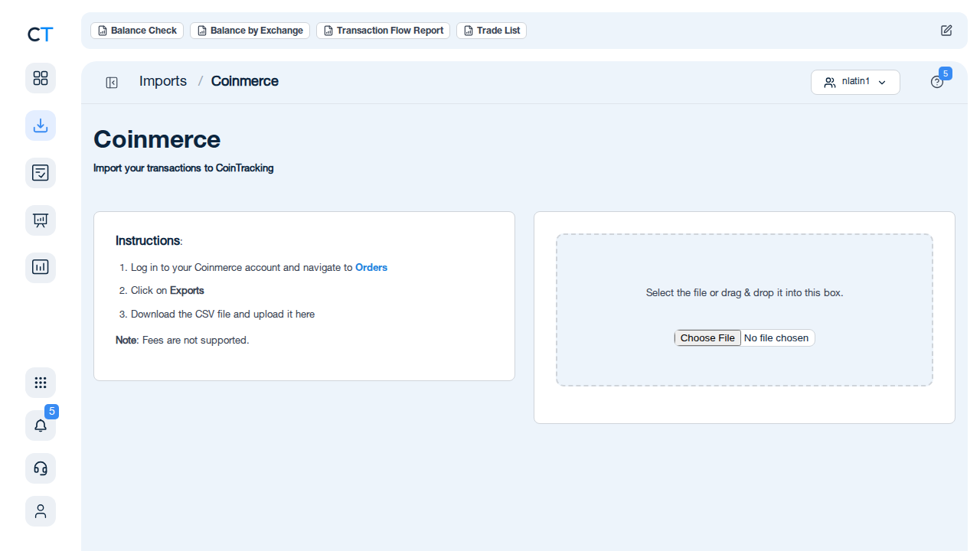
Task: Click the 'Import your transactions to CoinTracking' subtitle
Action: coord(184,168)
